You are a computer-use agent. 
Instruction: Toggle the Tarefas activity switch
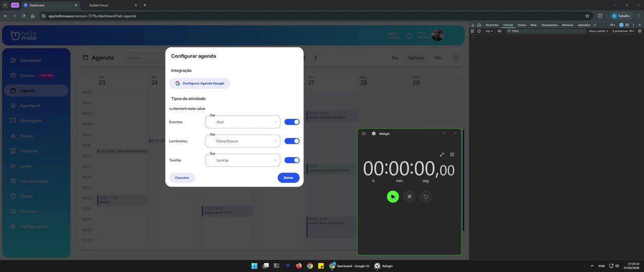pos(292,160)
